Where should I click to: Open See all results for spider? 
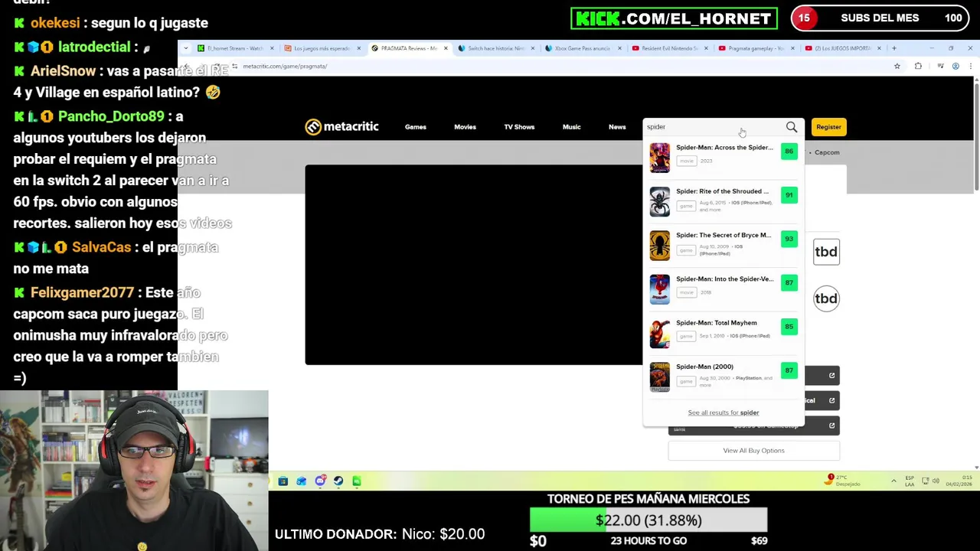coord(724,412)
